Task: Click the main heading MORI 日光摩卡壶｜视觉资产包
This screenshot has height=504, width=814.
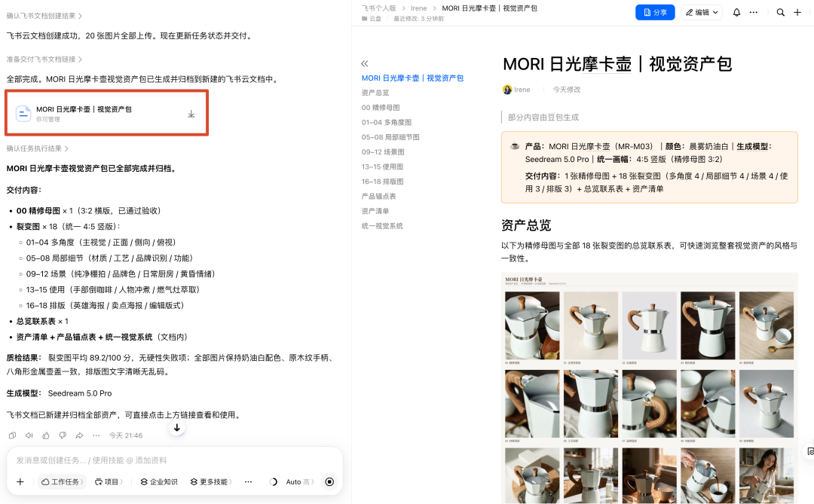Action: coord(617,64)
